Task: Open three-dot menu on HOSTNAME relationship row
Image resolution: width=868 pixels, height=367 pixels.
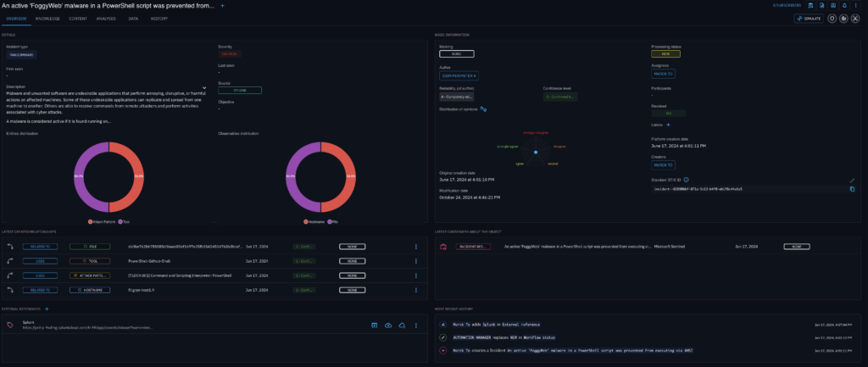Action: click(x=416, y=290)
